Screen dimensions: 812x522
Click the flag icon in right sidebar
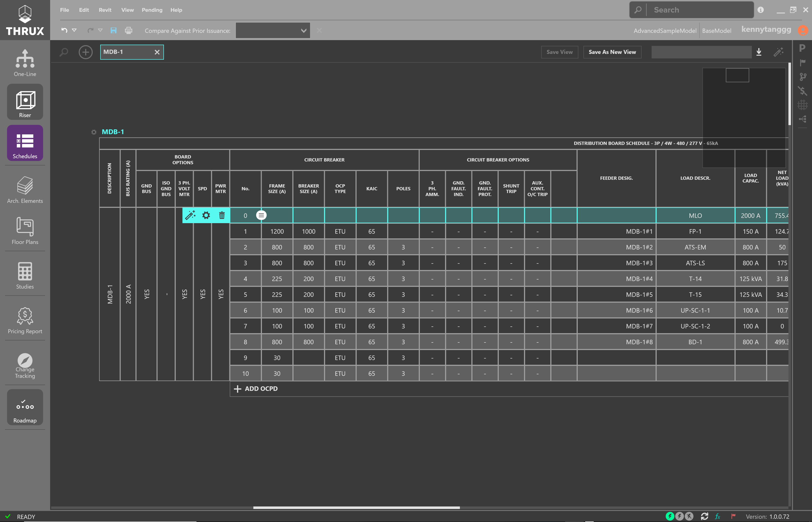click(802, 62)
